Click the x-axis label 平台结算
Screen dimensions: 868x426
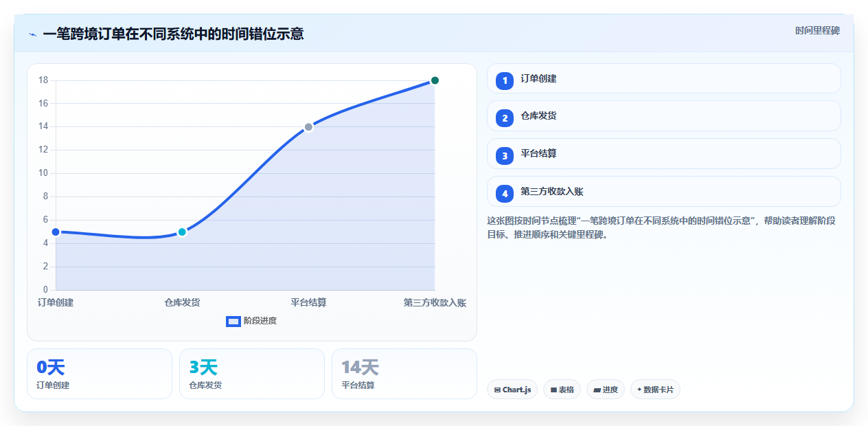pyautogui.click(x=308, y=303)
